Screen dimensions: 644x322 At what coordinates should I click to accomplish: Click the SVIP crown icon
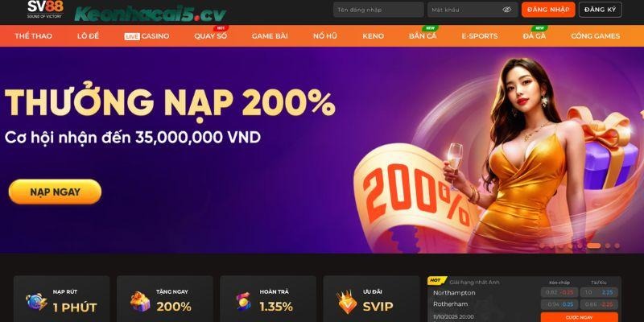coord(347,303)
